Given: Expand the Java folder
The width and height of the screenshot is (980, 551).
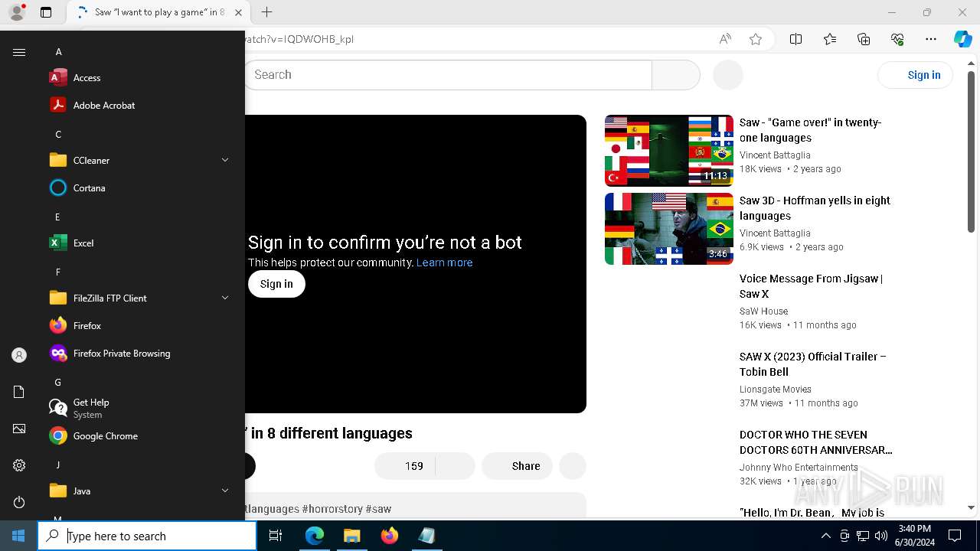Looking at the screenshot, I should click(x=225, y=491).
